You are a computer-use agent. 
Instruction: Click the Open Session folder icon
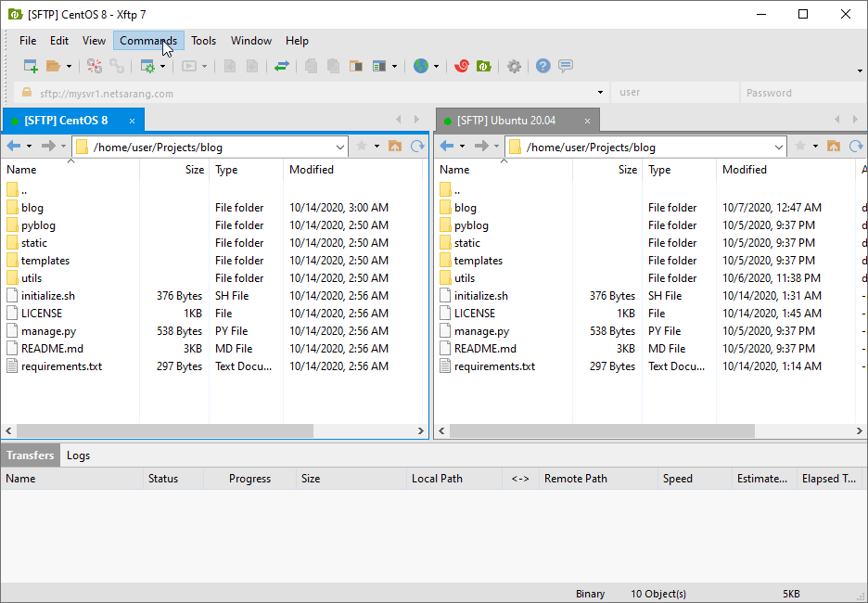(53, 67)
